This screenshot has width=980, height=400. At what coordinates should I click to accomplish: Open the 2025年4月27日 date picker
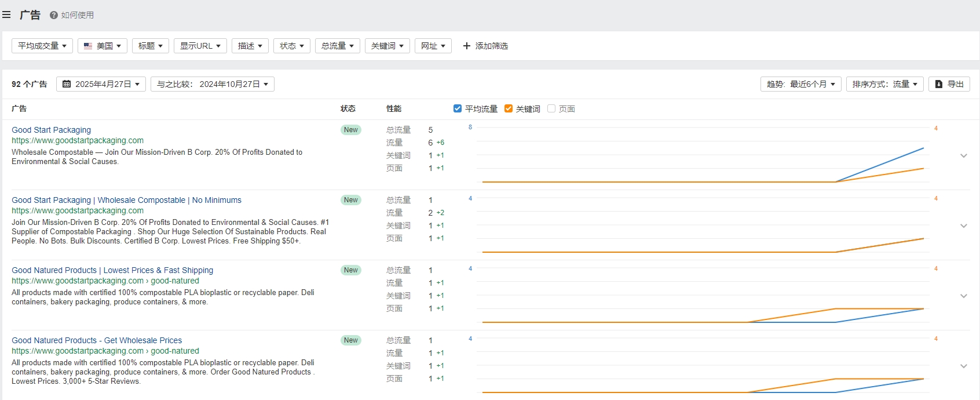pyautogui.click(x=101, y=84)
